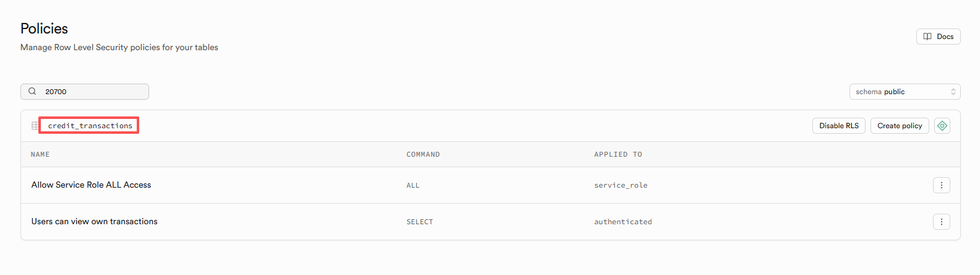Click the book icon in the Docs button

coord(927,37)
